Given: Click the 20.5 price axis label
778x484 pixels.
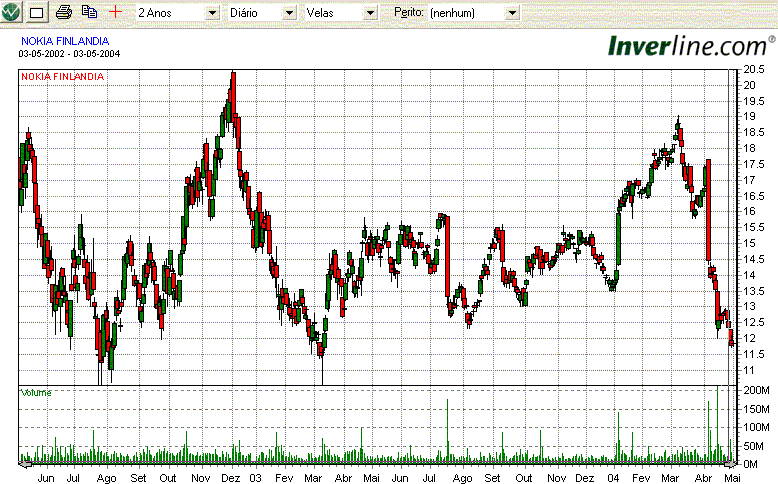Looking at the screenshot, I should click(753, 70).
